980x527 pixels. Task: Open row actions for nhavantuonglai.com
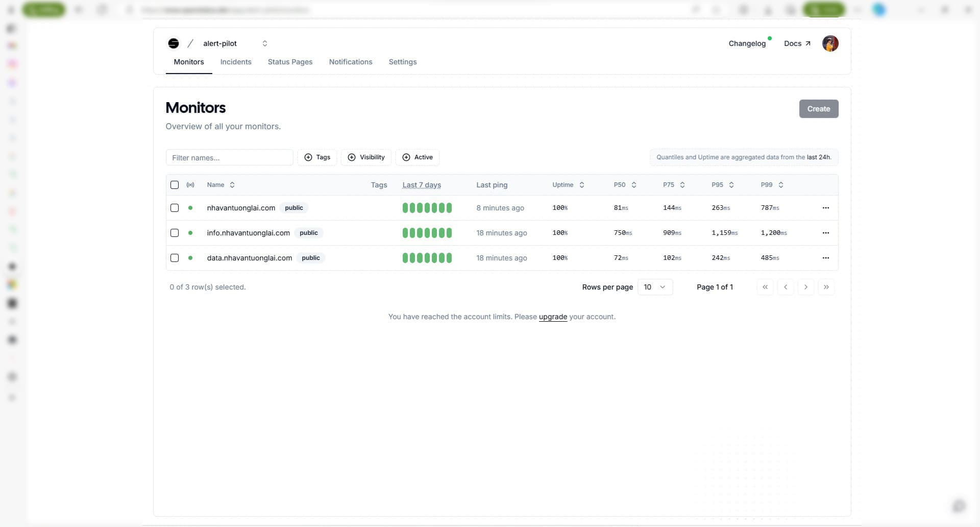pos(826,208)
